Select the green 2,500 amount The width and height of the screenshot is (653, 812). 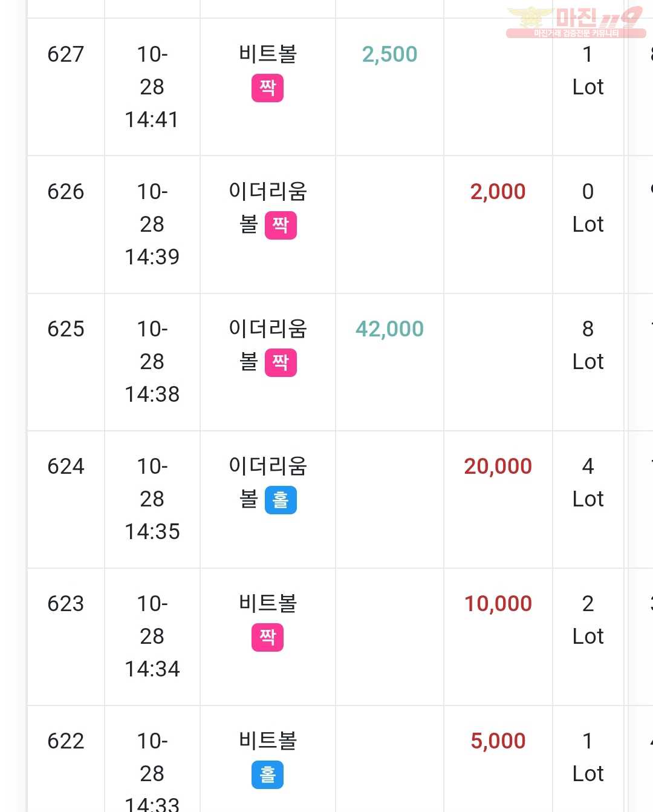point(389,54)
